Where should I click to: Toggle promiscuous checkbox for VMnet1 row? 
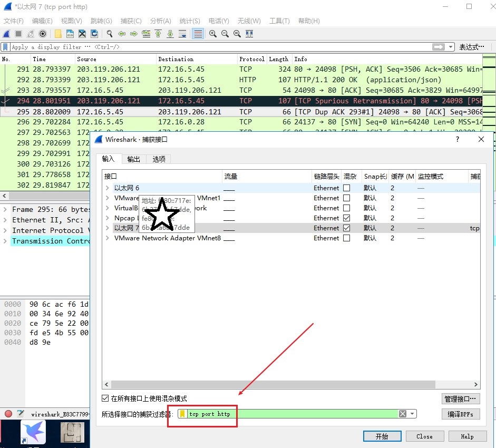click(x=347, y=198)
